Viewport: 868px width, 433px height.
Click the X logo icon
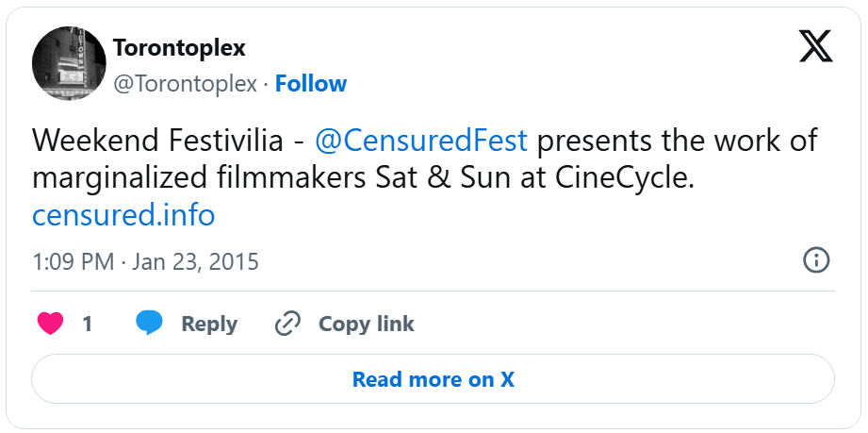click(816, 46)
